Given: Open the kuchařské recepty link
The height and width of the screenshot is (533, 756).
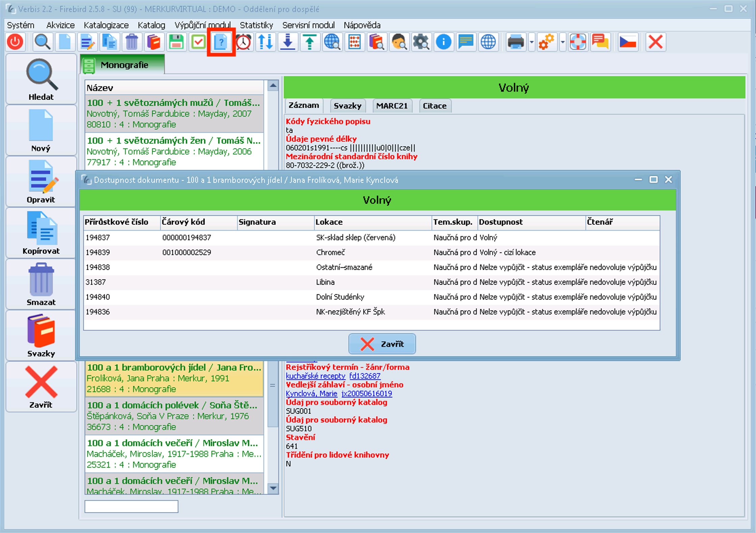Looking at the screenshot, I should [315, 376].
